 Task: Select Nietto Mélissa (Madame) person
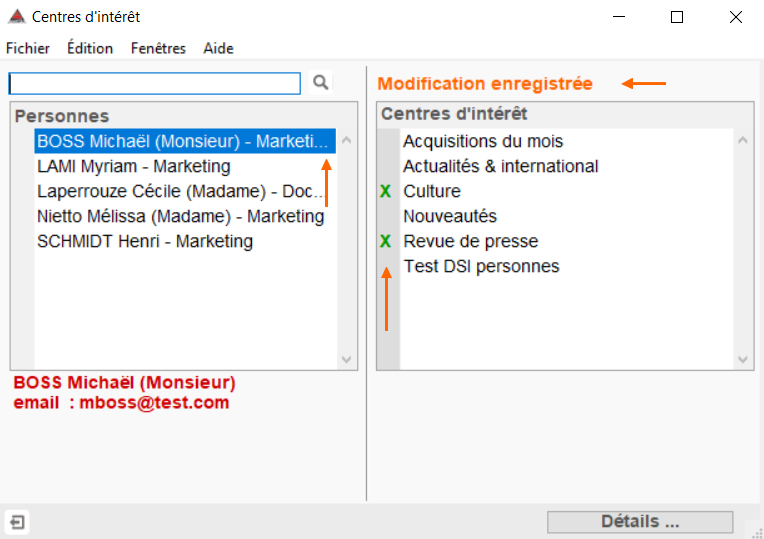(185, 216)
